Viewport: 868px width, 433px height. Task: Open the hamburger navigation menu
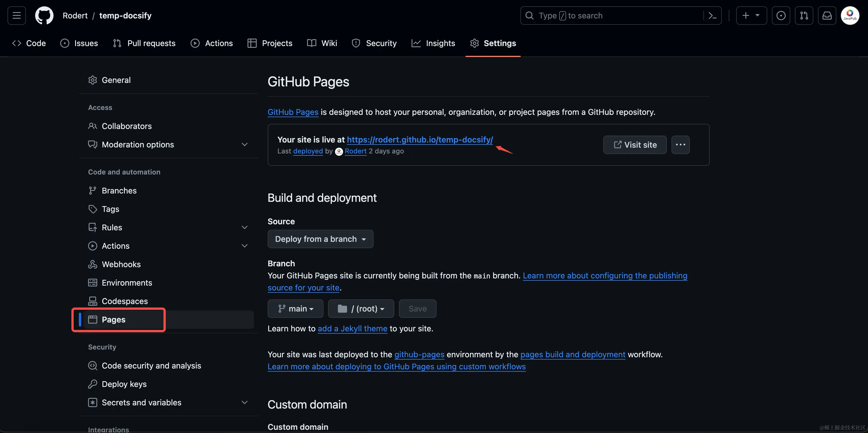pyautogui.click(x=16, y=16)
